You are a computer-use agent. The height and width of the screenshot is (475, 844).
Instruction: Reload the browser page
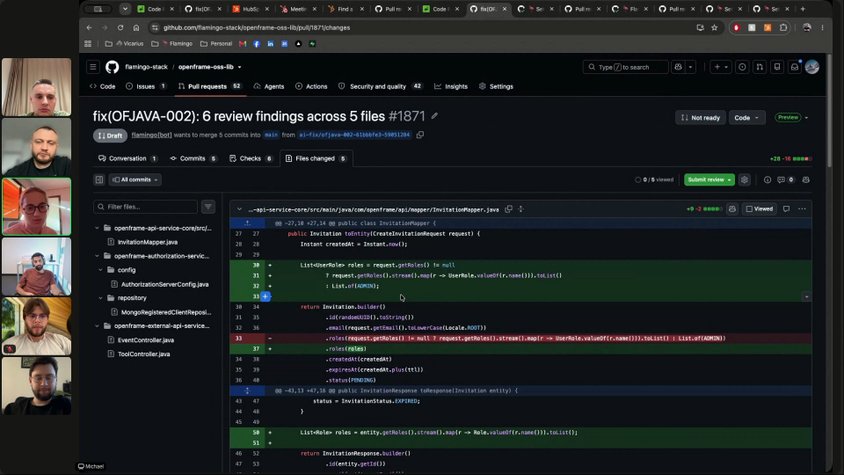click(x=120, y=27)
